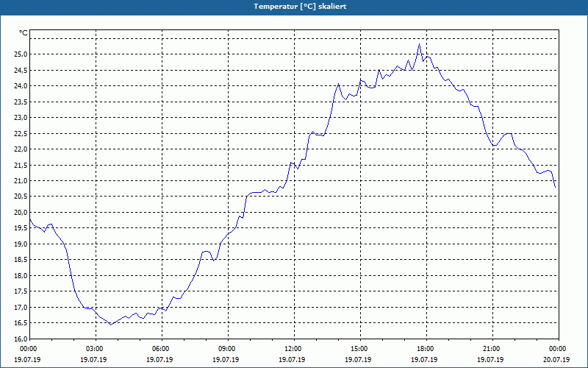Click the 23,0 y-axis label
This screenshot has height=368, width=588.
pyautogui.click(x=21, y=118)
